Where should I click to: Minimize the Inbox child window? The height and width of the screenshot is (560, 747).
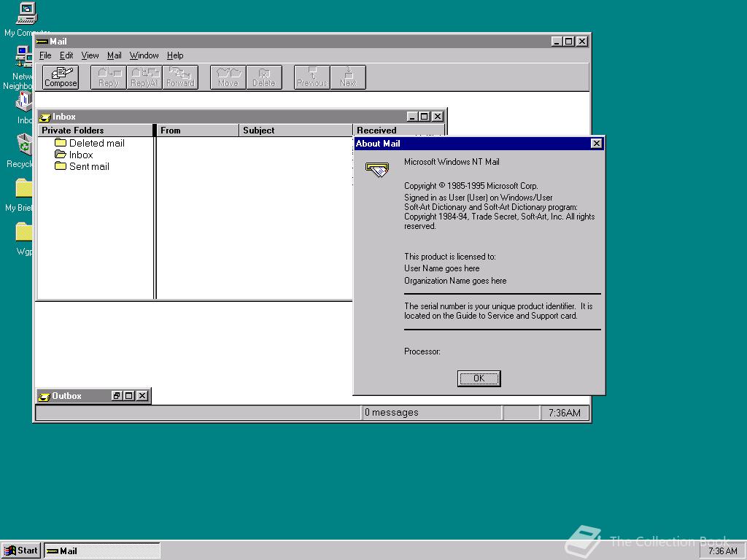click(x=413, y=117)
